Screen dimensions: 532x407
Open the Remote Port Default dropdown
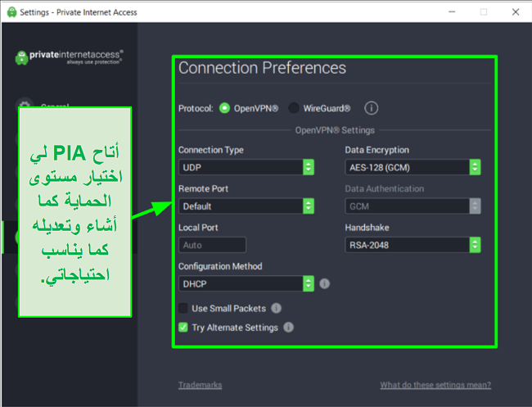[246, 206]
